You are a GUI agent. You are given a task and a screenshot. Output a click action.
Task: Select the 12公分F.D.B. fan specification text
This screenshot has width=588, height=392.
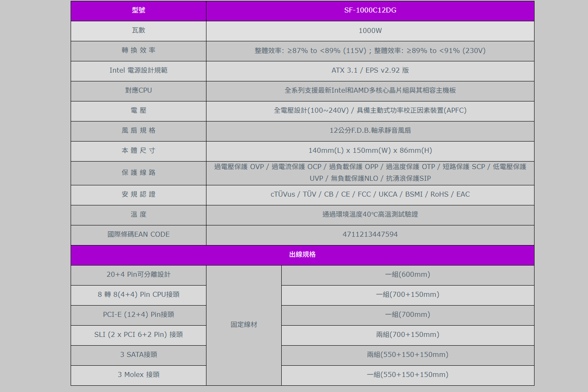click(x=370, y=131)
